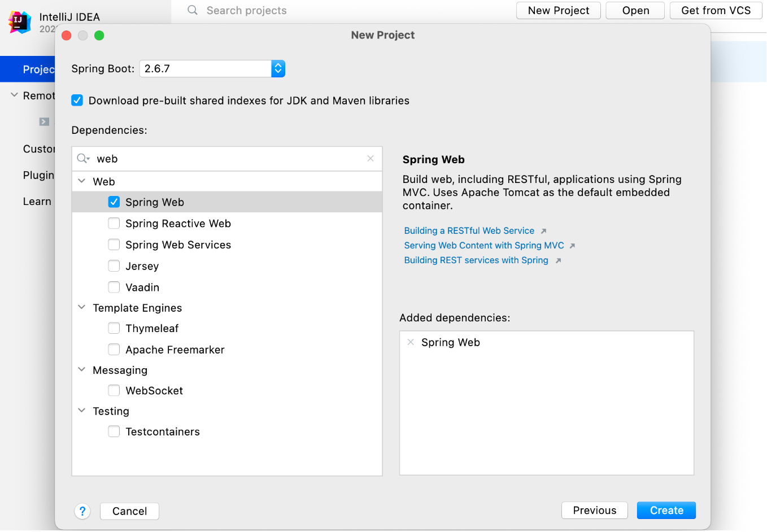Image resolution: width=767 pixels, height=532 pixels.
Task: Uncheck the Spring Web dependency
Action: click(x=114, y=202)
